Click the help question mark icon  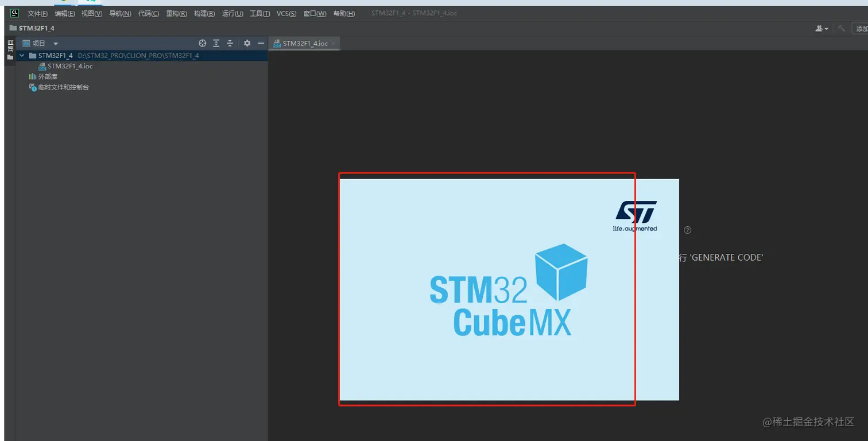pyautogui.click(x=687, y=230)
